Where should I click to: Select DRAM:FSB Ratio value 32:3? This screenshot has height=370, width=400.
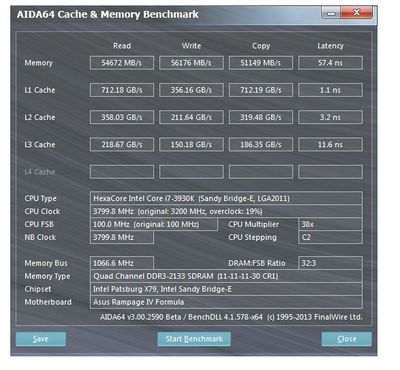330,263
